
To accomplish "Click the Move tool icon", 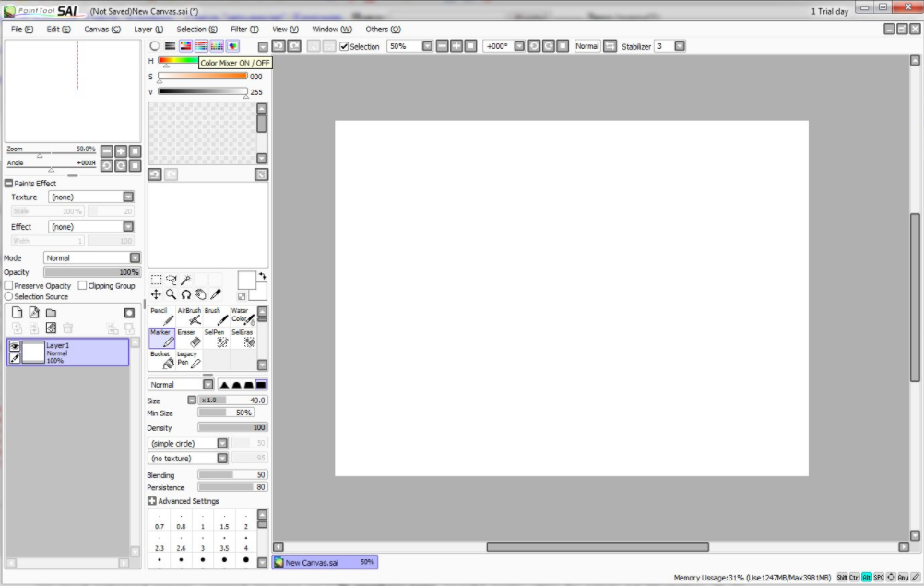I will click(x=156, y=294).
